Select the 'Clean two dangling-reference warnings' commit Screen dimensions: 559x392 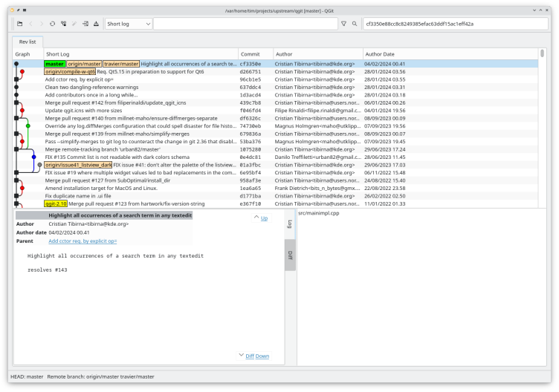91,87
